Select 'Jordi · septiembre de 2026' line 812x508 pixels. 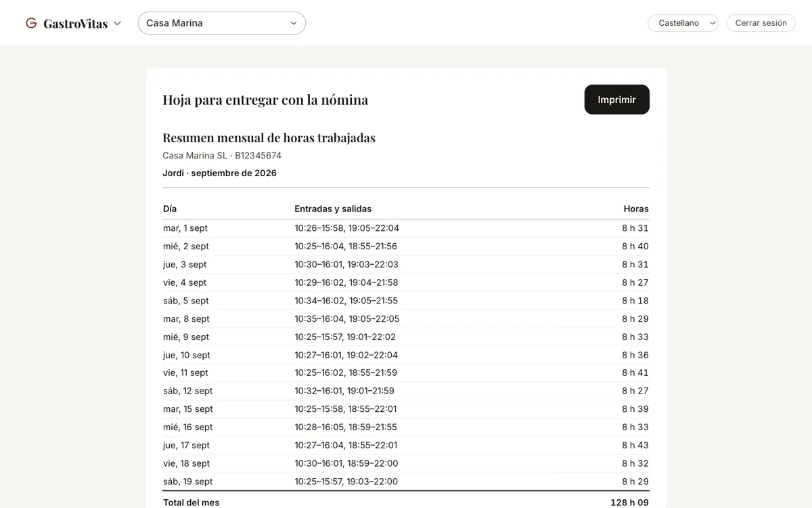coord(219,173)
